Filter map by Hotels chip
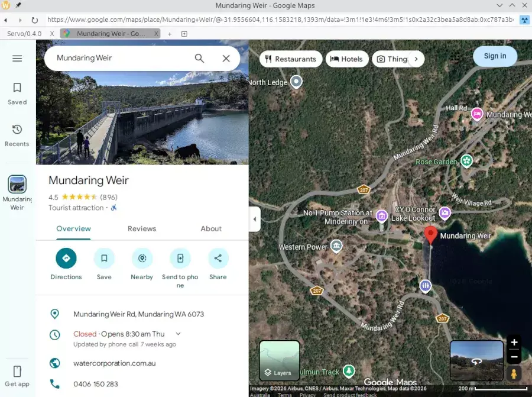 [347, 59]
